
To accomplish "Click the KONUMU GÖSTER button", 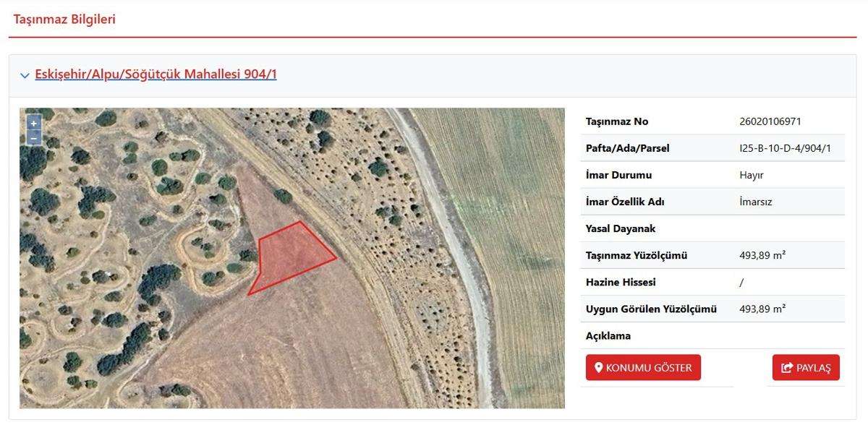I will coord(643,367).
